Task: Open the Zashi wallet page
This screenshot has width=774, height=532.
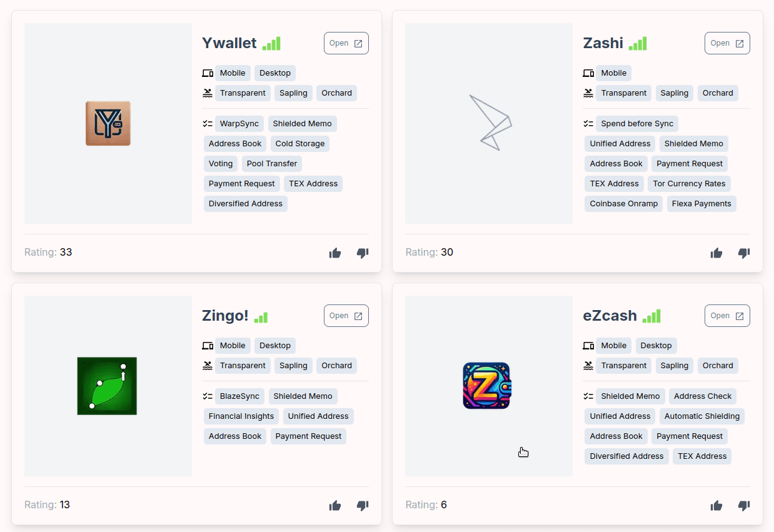Action: (727, 43)
